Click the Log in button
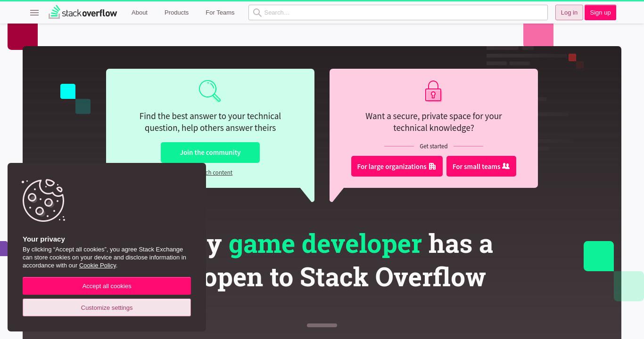Image resolution: width=644 pixels, height=339 pixels. click(569, 13)
